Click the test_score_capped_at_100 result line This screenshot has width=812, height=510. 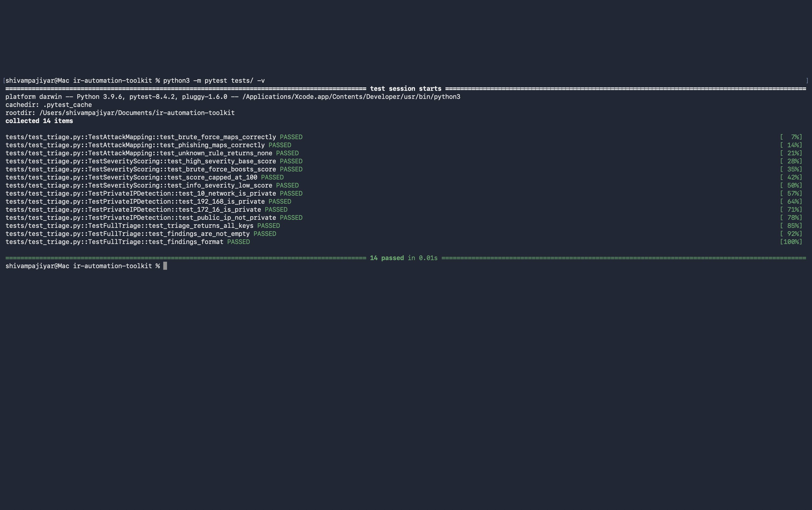coord(145,177)
